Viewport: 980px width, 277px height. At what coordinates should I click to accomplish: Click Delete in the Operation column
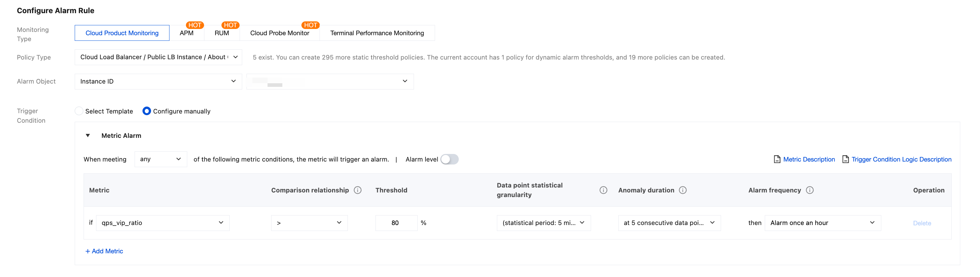922,223
